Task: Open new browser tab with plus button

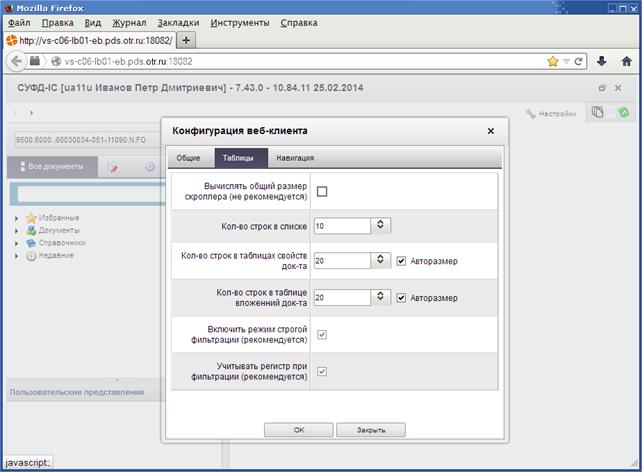Action: pyautogui.click(x=186, y=40)
